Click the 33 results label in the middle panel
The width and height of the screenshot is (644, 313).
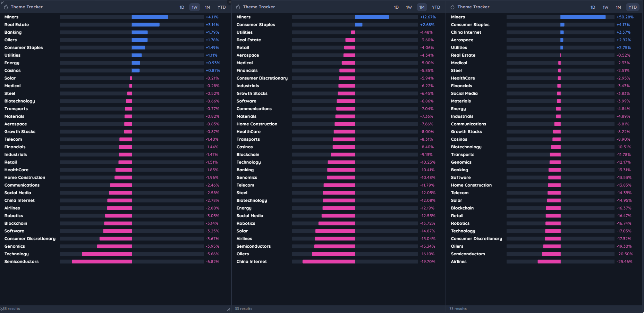tap(244, 308)
